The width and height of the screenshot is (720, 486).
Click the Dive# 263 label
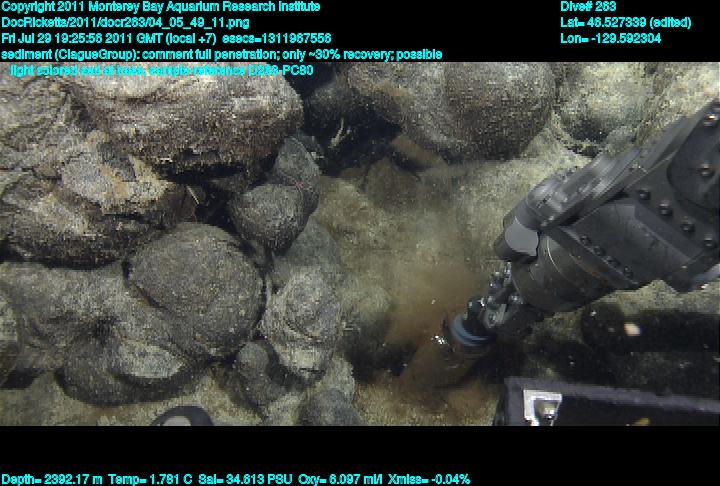(589, 7)
